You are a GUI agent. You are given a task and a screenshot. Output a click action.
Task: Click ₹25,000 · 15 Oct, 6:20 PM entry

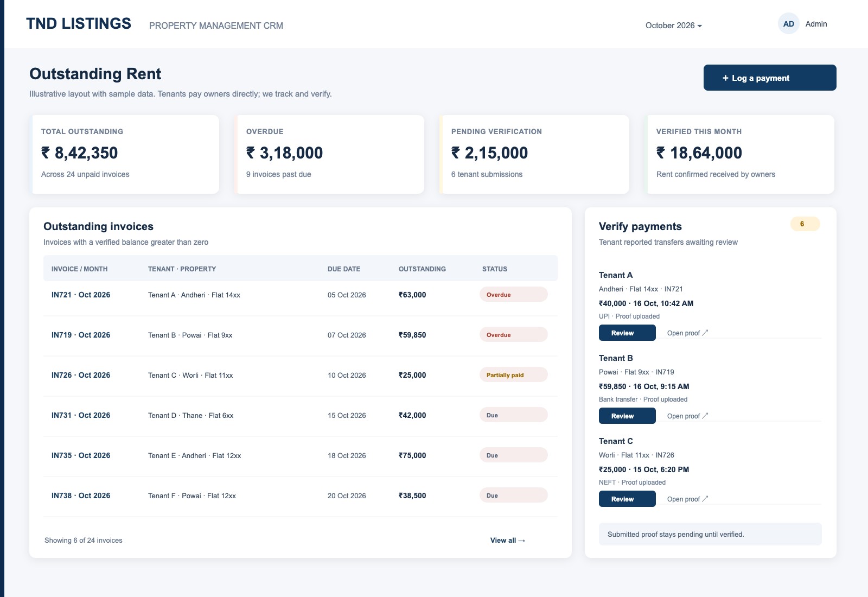point(644,469)
